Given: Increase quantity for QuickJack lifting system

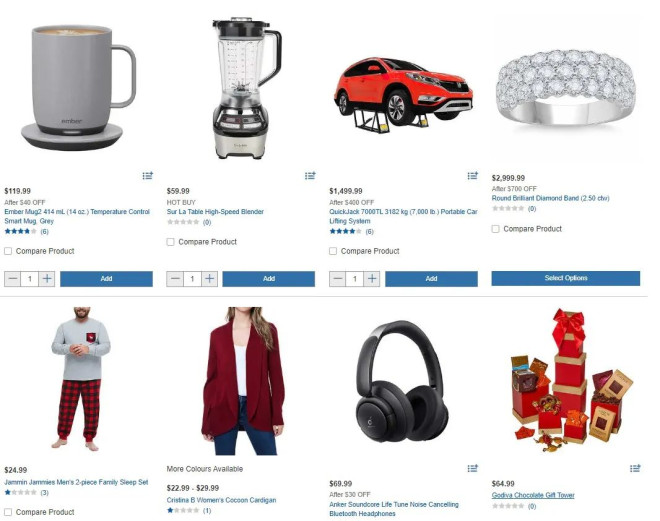Looking at the screenshot, I should [372, 279].
